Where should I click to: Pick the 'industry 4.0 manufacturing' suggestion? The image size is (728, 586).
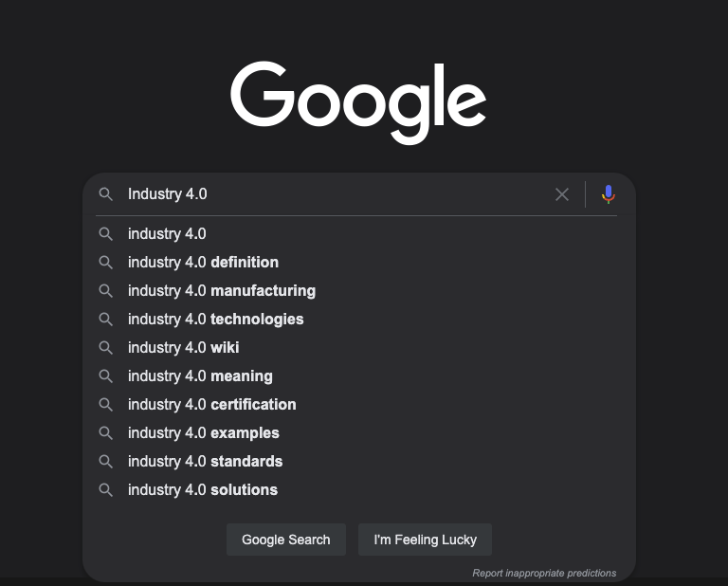pos(358,291)
